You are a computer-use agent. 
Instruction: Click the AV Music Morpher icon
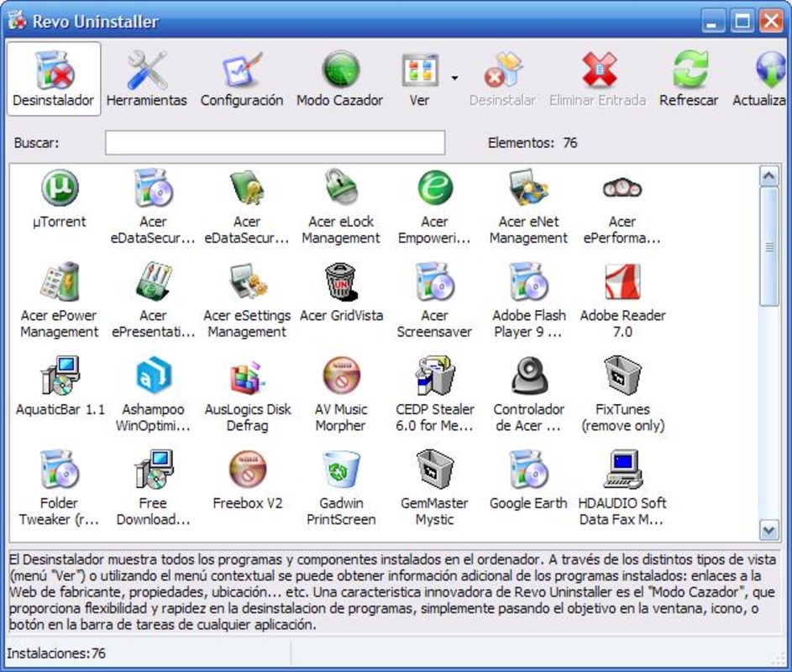341,376
